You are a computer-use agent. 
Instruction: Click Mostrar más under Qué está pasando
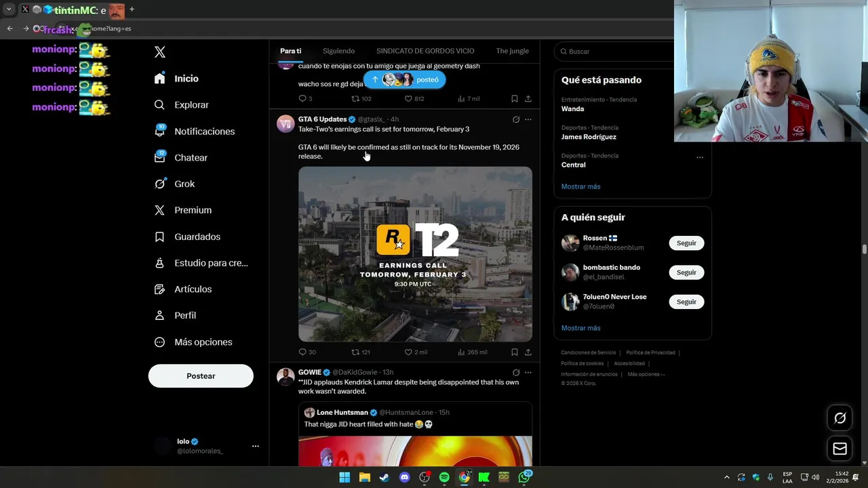click(580, 186)
